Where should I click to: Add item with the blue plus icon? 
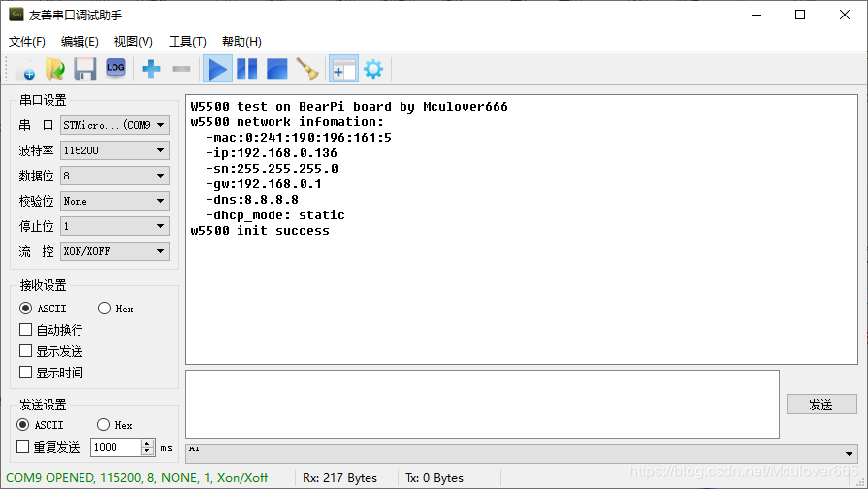coord(150,69)
